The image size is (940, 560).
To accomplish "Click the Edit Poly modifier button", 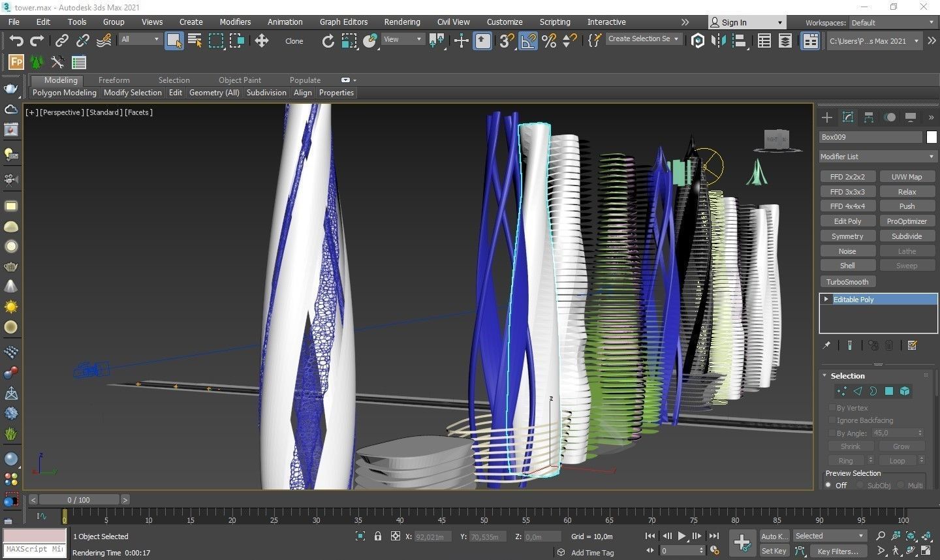I will [847, 221].
